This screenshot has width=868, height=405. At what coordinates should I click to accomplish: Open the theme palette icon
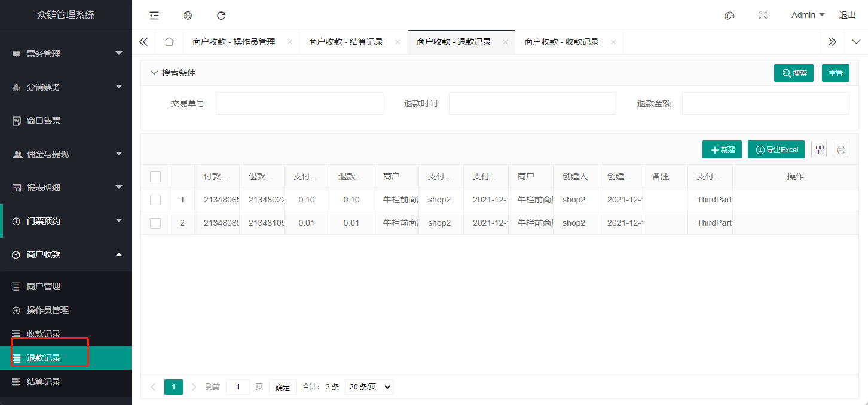point(729,15)
